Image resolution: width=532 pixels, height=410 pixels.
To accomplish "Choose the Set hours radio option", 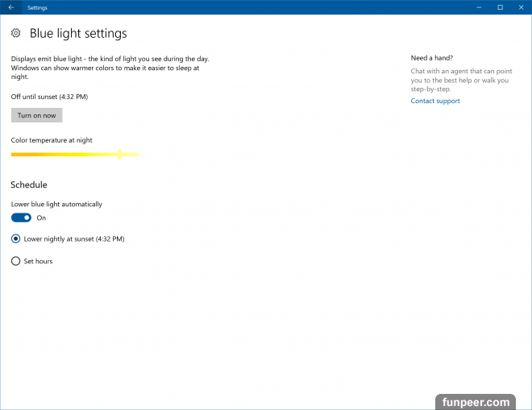I will tap(16, 261).
